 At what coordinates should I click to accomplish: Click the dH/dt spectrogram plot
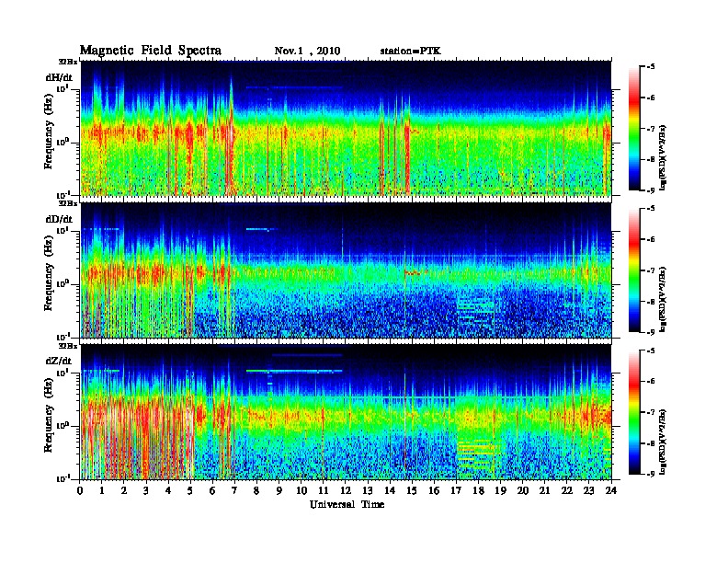[346, 128]
